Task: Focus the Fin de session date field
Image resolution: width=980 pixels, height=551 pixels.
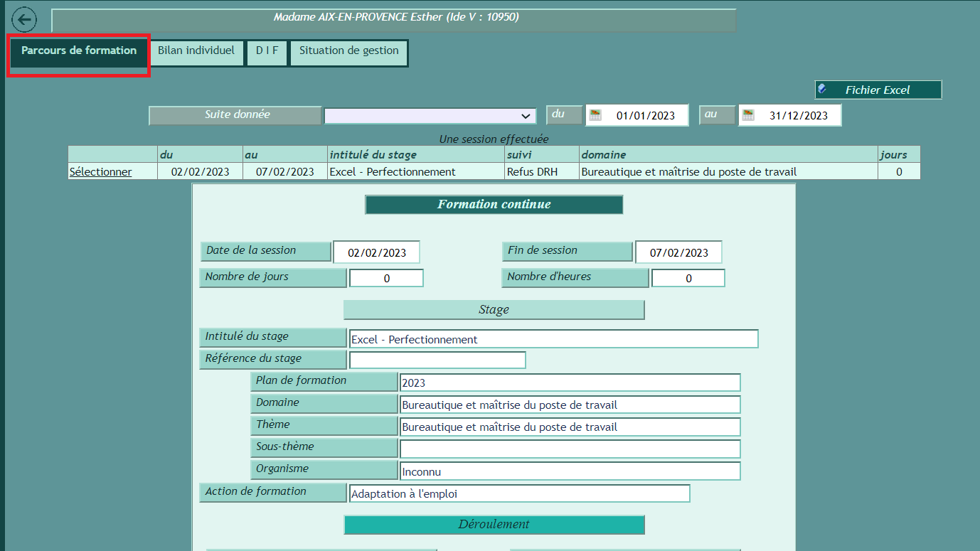Action: tap(678, 252)
